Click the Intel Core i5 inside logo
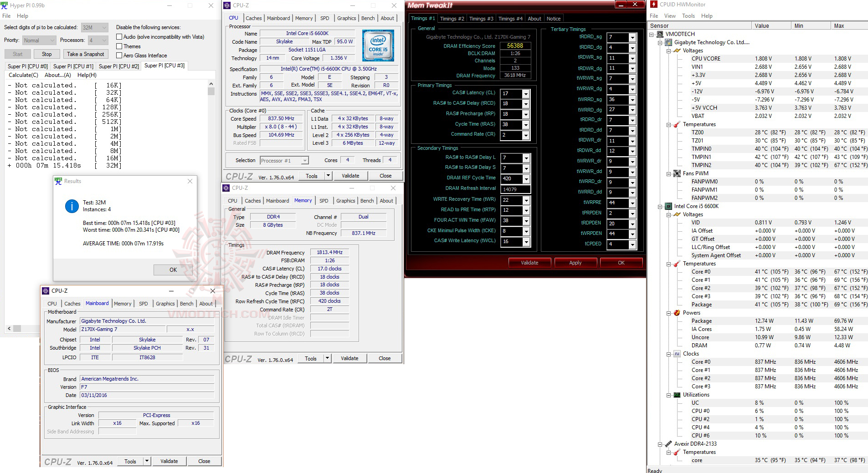 coord(378,46)
